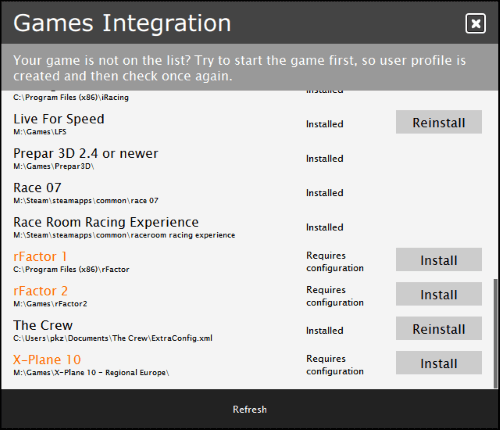Click Installed status for Race 07

325,193
